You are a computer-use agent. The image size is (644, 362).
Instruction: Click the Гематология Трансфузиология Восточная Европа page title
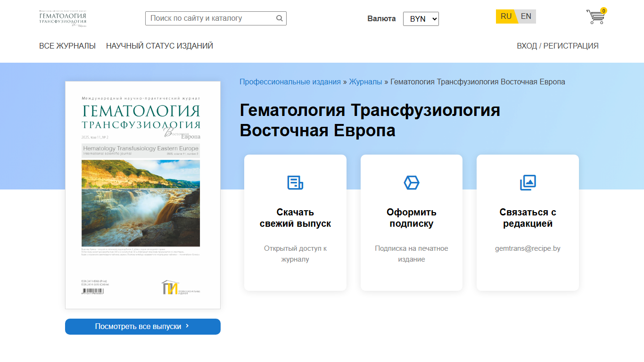(370, 120)
